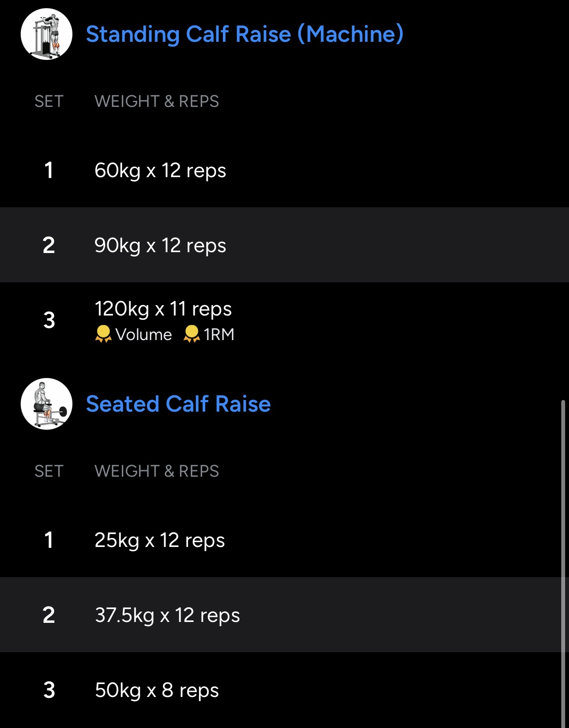Tap the 37.5kg x 12 reps row
The height and width of the screenshot is (728, 569).
[167, 615]
